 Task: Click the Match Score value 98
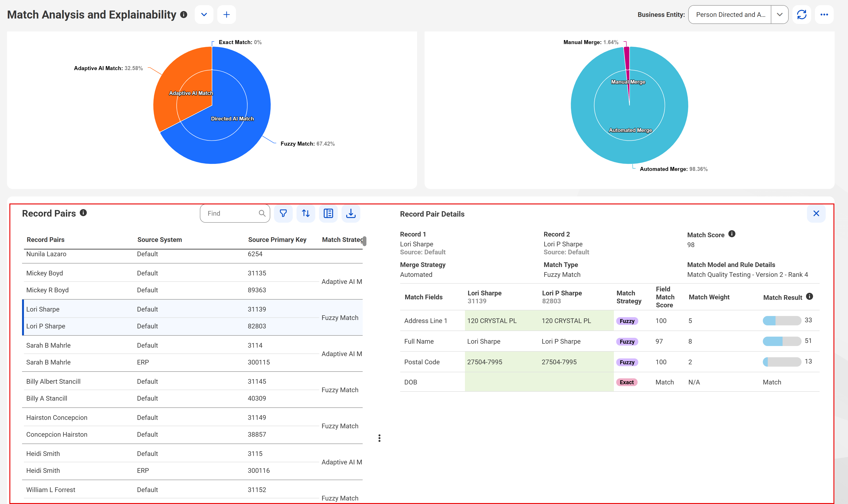(691, 245)
